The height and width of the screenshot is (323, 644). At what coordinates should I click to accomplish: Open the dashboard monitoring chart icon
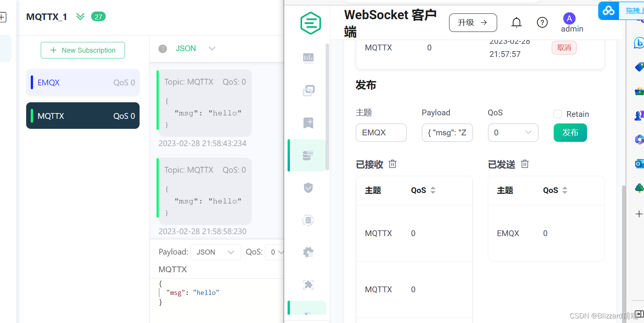click(308, 58)
